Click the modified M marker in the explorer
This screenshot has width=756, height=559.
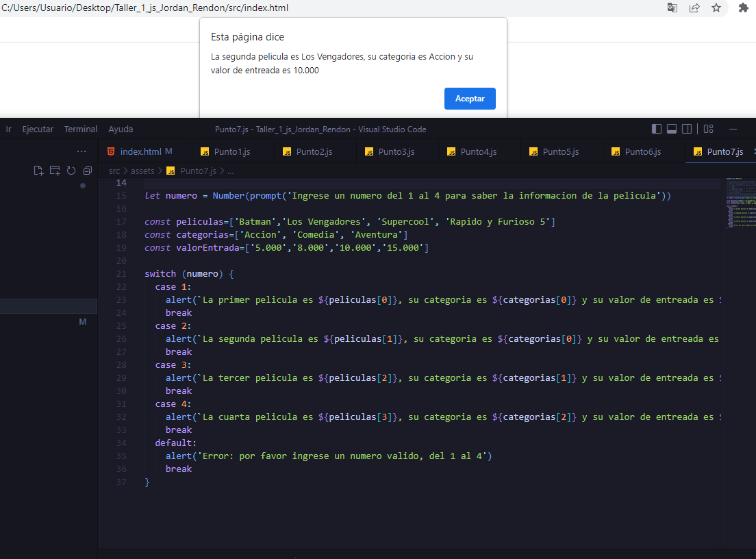click(82, 322)
